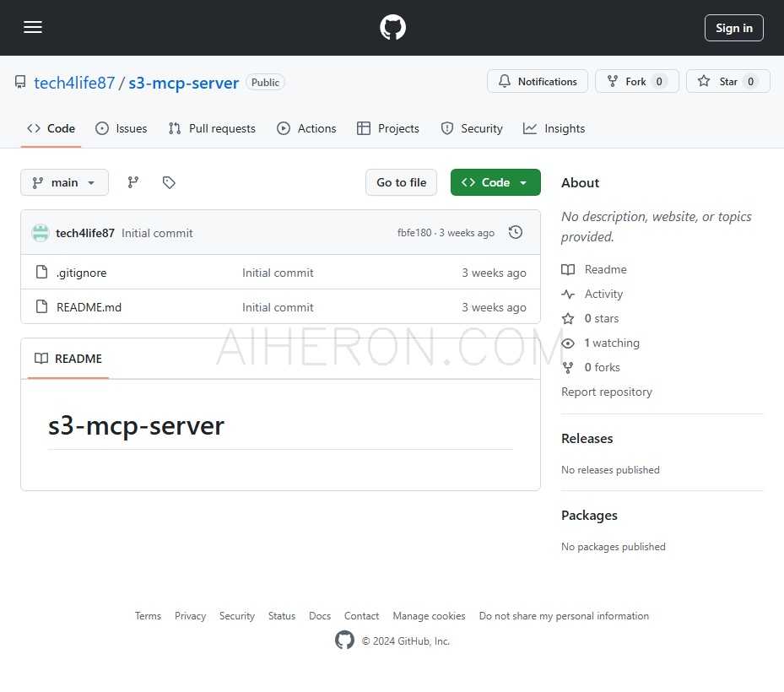Click the tags icon in the branch toolbar
This screenshot has height=692, width=784.
169,182
